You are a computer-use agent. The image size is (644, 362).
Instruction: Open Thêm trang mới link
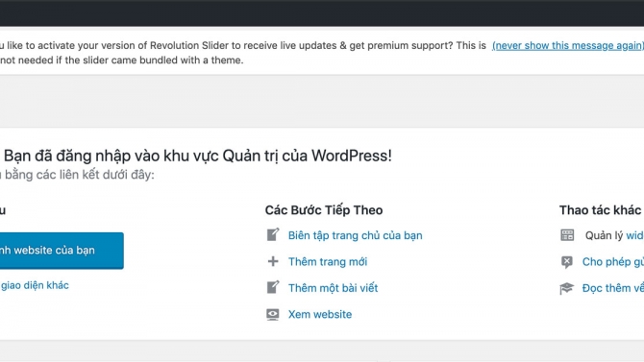pos(328,262)
